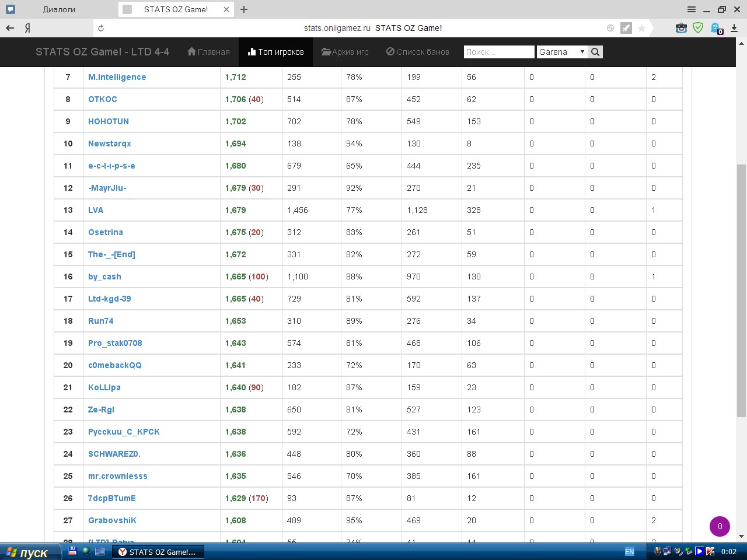The image size is (747, 560).
Task: Open Список банов in the navbar
Action: (418, 52)
